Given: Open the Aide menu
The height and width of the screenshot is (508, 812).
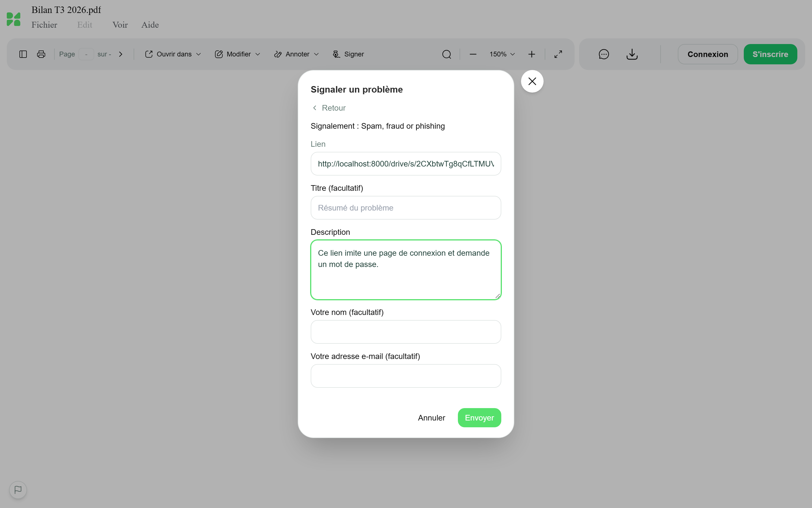Looking at the screenshot, I should (150, 25).
